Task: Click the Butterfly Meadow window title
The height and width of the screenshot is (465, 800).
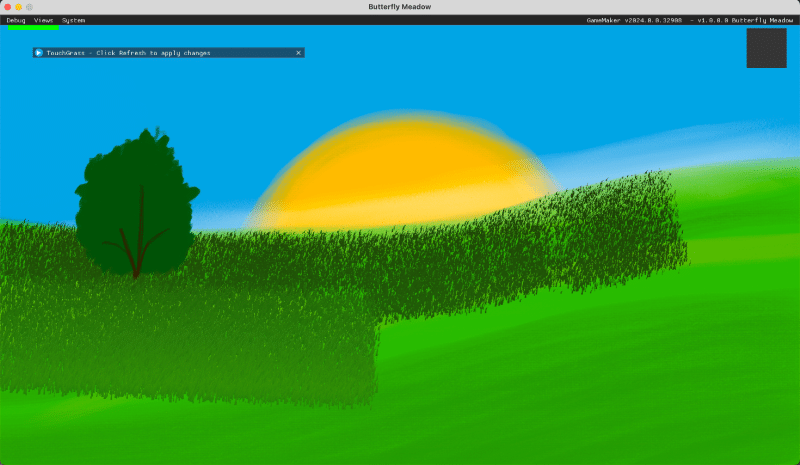Action: (400, 7)
